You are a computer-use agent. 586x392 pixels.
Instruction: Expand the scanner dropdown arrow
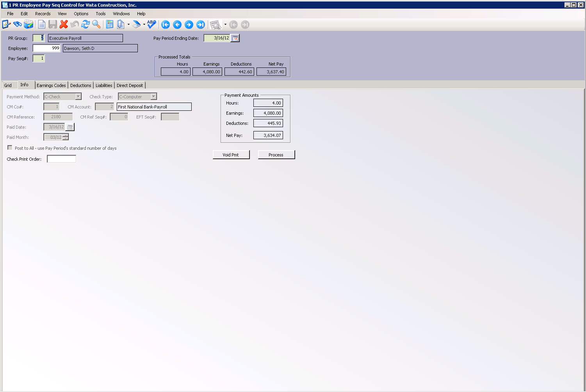144,25
